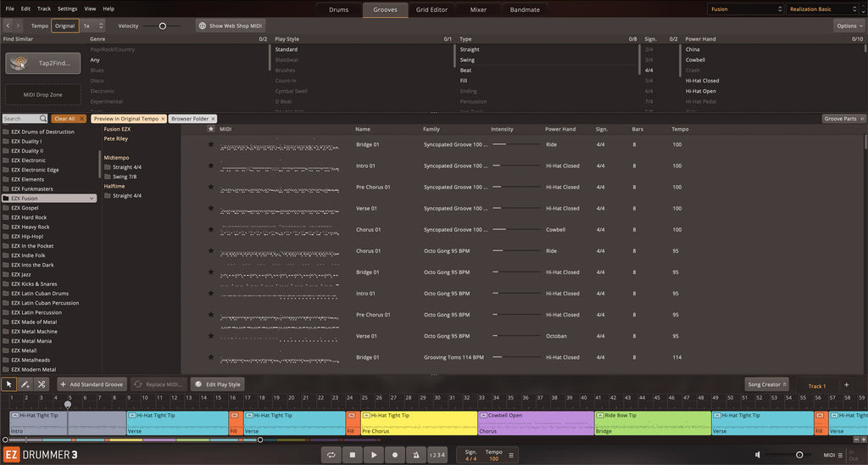Remove the Browser Folder filter tag
The width and height of the screenshot is (868, 465).
(213, 119)
